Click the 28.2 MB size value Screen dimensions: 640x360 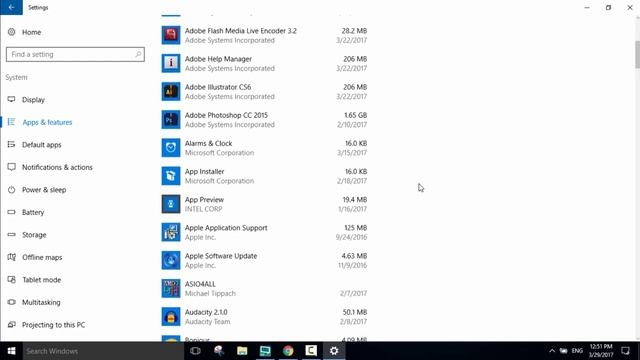pos(354,31)
